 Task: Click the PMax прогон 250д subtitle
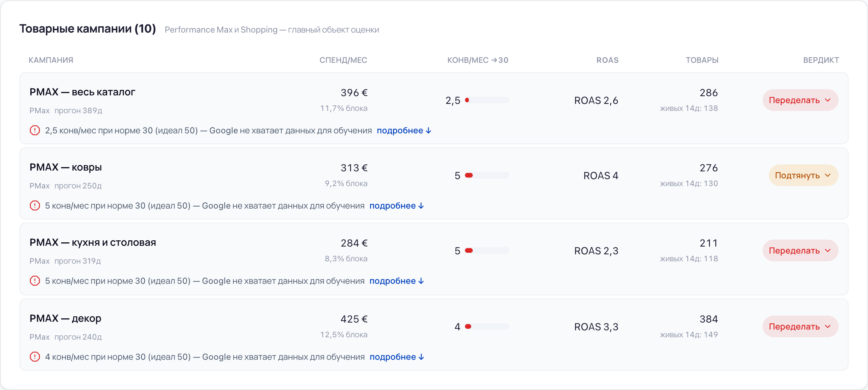(66, 186)
